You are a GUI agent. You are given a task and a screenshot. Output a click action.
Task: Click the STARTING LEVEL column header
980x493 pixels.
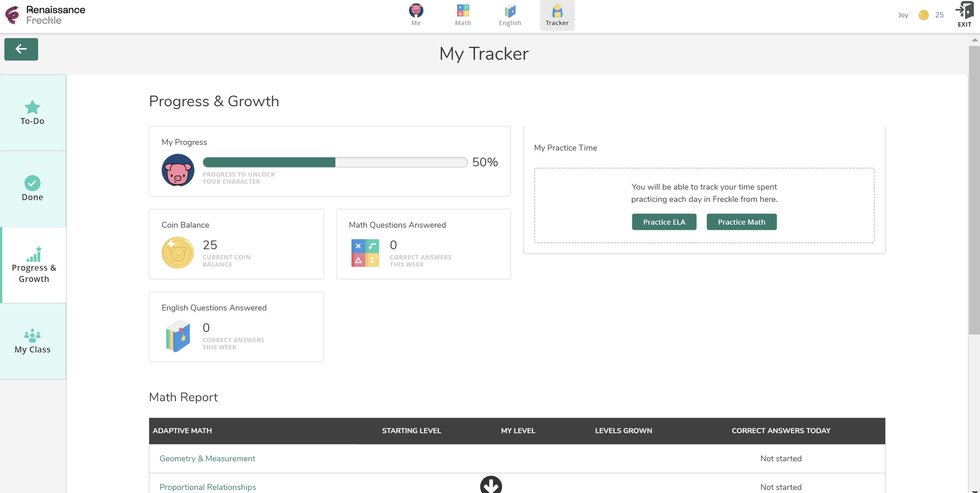pyautogui.click(x=411, y=430)
